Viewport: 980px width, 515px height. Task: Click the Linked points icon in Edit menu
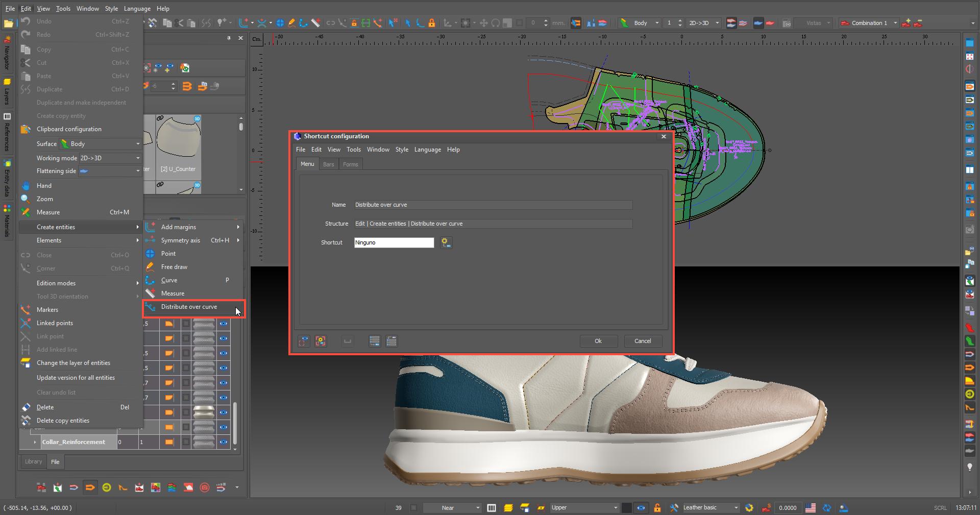point(26,323)
